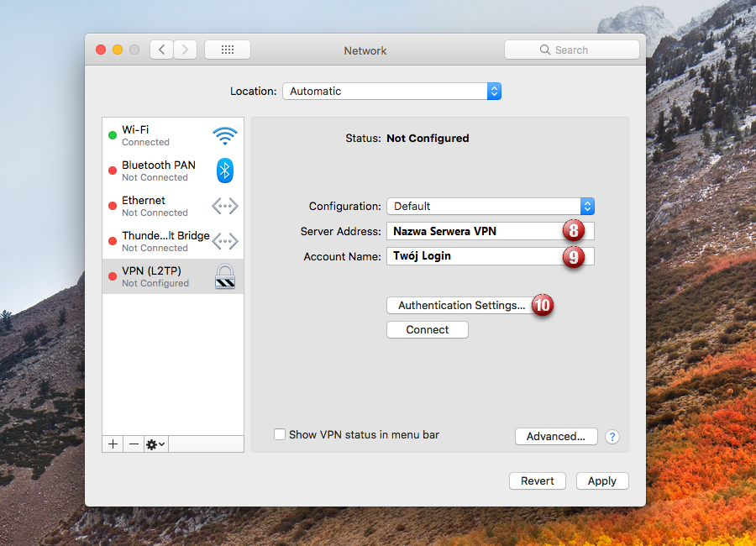The width and height of the screenshot is (756, 546).
Task: Open the Configuration dropdown
Action: click(x=491, y=207)
